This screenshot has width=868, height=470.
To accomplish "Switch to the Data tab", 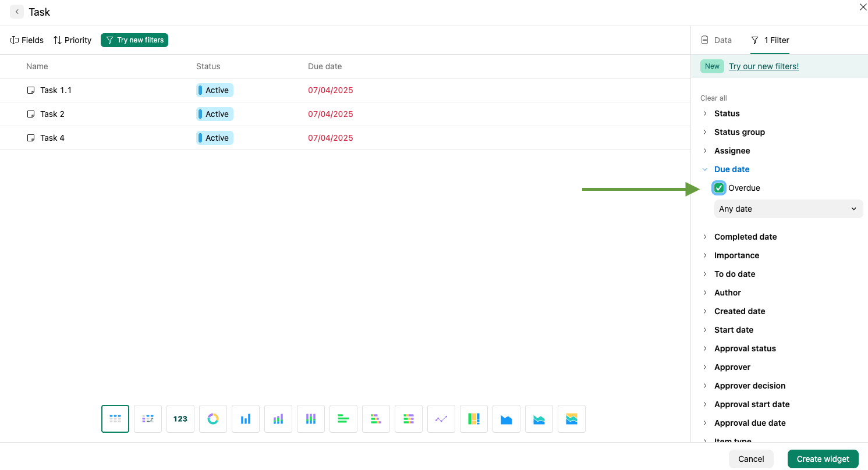I will 716,40.
